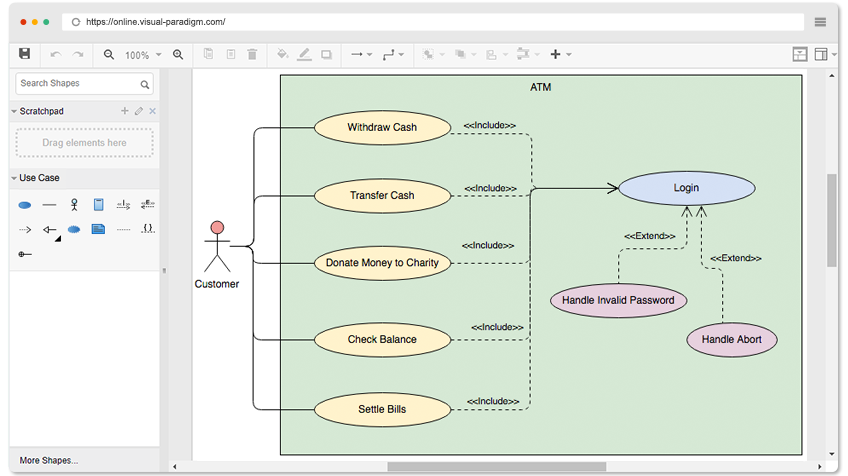Pick the blue Note shape
The image size is (848, 476).
click(98, 229)
